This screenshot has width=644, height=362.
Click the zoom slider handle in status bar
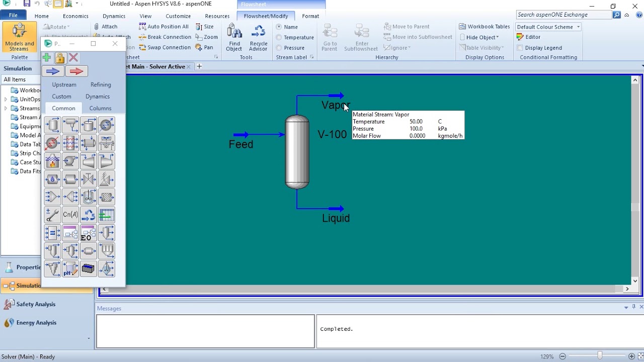(600, 356)
